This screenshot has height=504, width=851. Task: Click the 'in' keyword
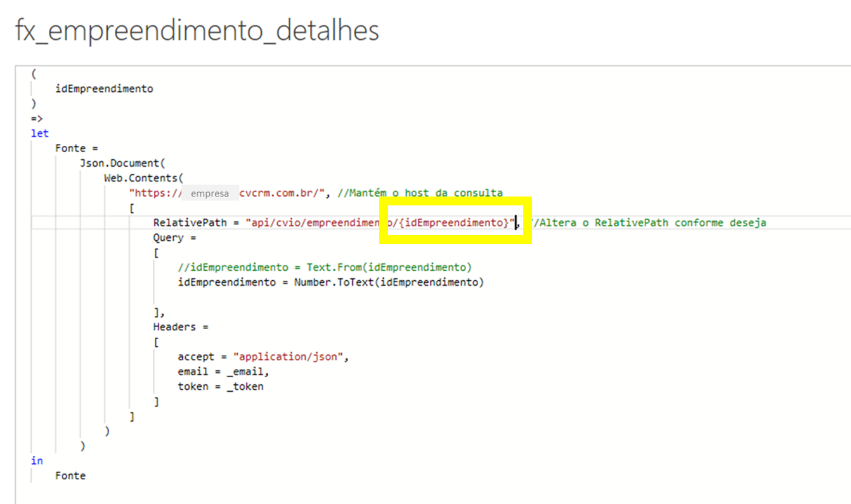tap(37, 460)
